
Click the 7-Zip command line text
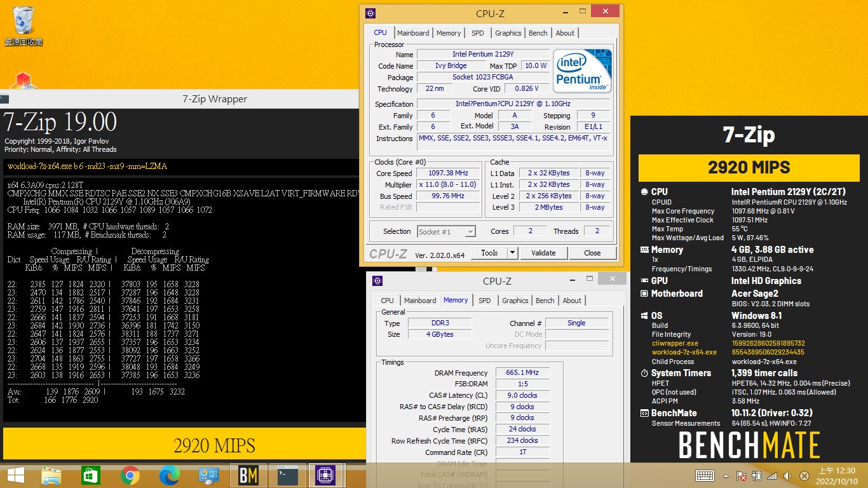(x=87, y=166)
